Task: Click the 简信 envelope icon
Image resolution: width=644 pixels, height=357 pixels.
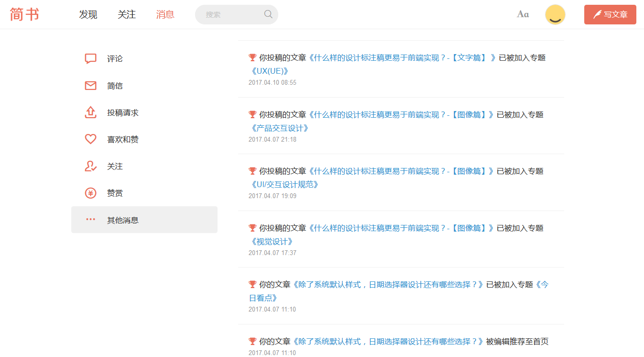Action: (x=91, y=86)
